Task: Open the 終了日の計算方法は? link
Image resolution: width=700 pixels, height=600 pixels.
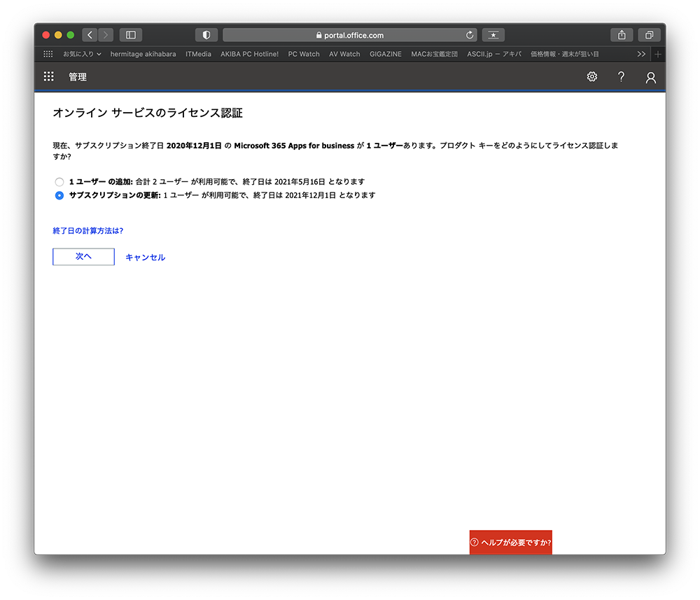Action: [x=88, y=231]
